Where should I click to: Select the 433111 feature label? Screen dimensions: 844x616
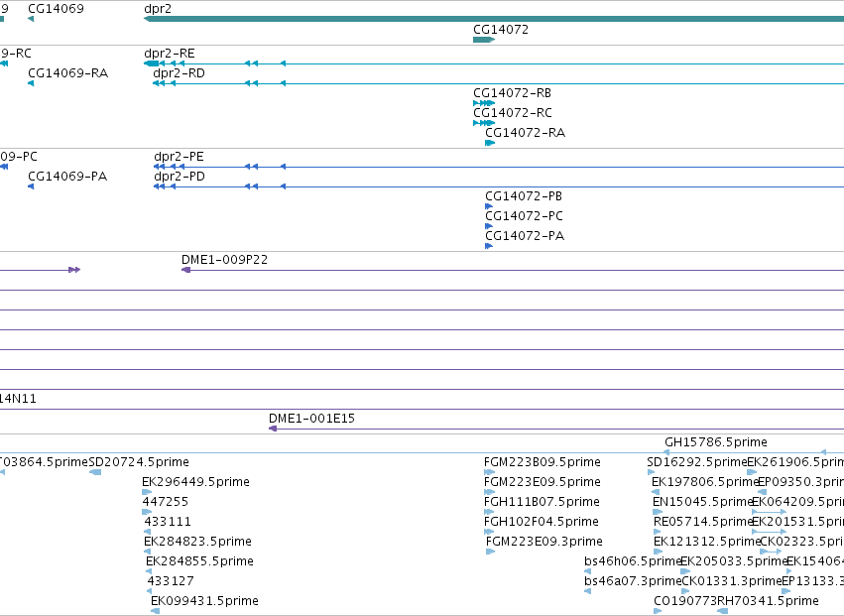tap(168, 523)
